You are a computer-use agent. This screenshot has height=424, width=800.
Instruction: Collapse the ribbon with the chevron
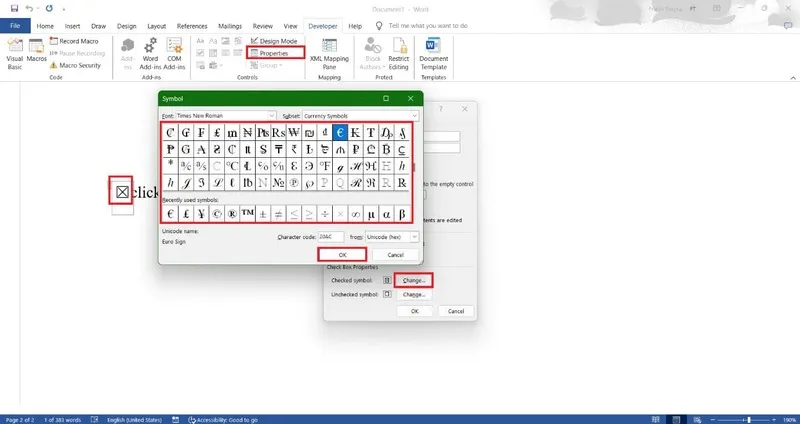coord(793,78)
